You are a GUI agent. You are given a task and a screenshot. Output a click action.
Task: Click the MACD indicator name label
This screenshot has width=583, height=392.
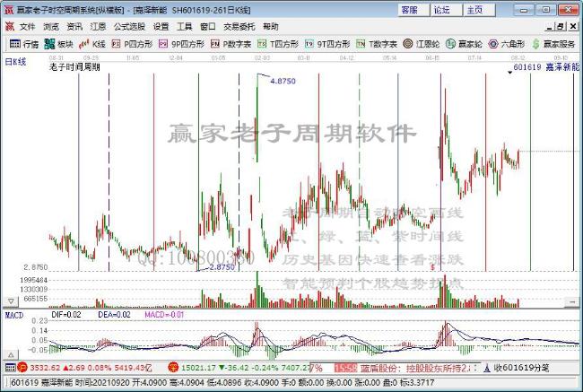pyautogui.click(x=14, y=316)
